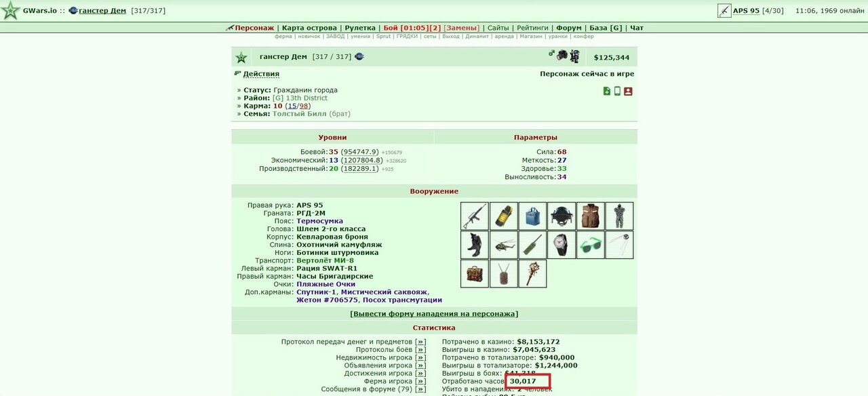Viewport: 868px width, 396px height.
Task: Click combat experience value 954747.9
Action: [x=360, y=152]
